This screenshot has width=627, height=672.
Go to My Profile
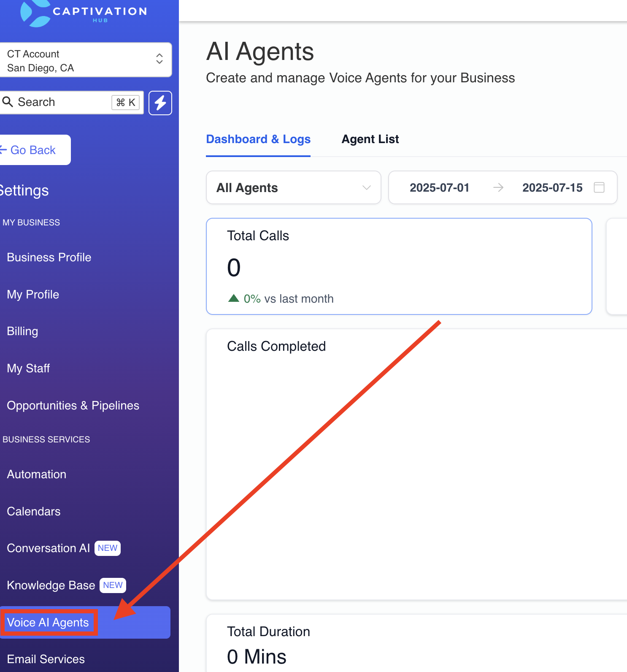33,295
